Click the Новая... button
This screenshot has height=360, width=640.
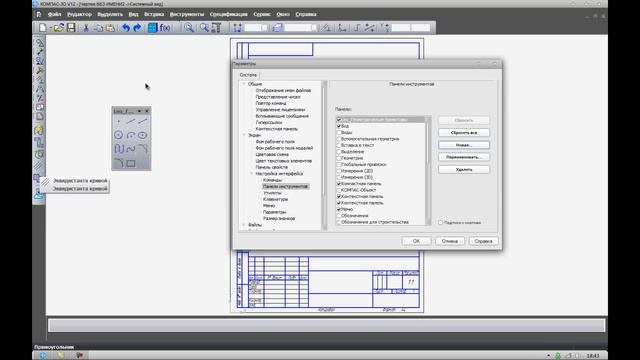[464, 145]
